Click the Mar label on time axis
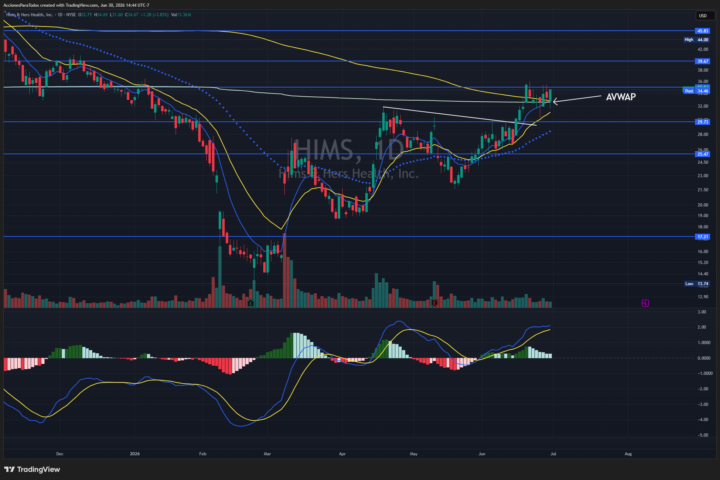720x480 pixels. coord(268,454)
